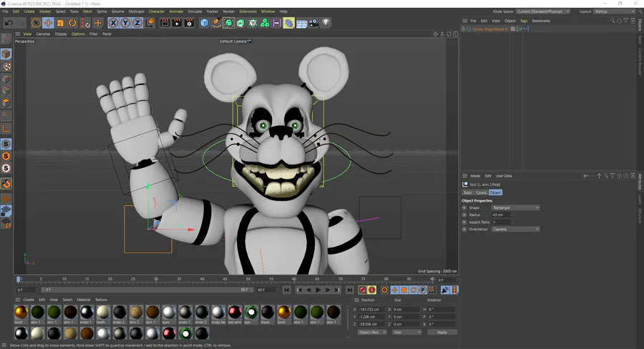The width and height of the screenshot is (644, 349).
Task: Toggle the Y axis lock
Action: tap(125, 23)
